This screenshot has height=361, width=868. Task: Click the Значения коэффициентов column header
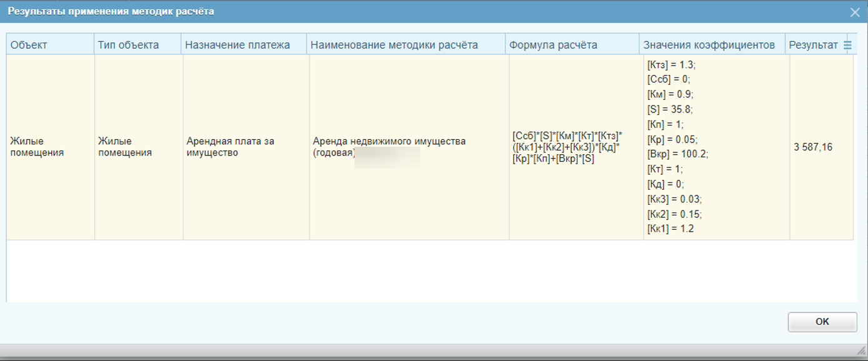pyautogui.click(x=709, y=45)
